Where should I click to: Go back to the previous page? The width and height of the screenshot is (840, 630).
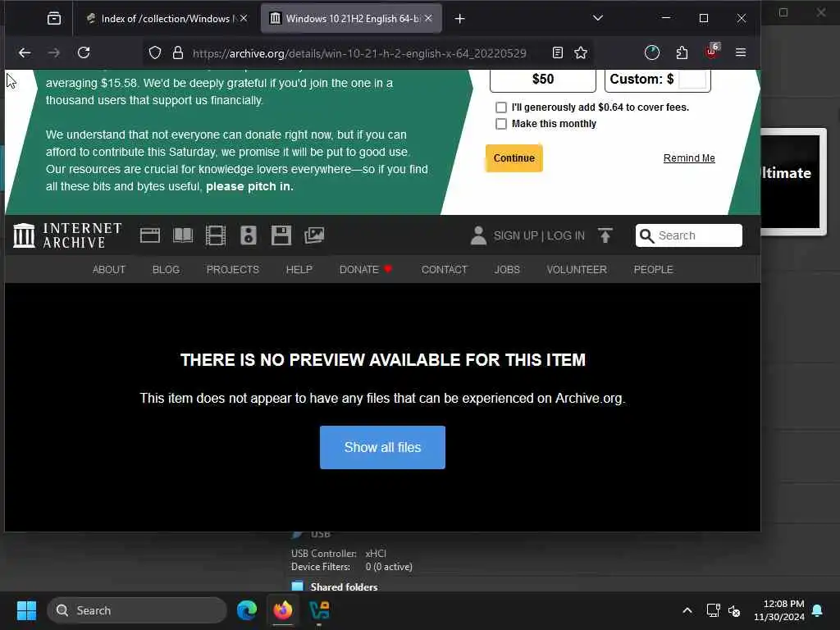pyautogui.click(x=25, y=52)
